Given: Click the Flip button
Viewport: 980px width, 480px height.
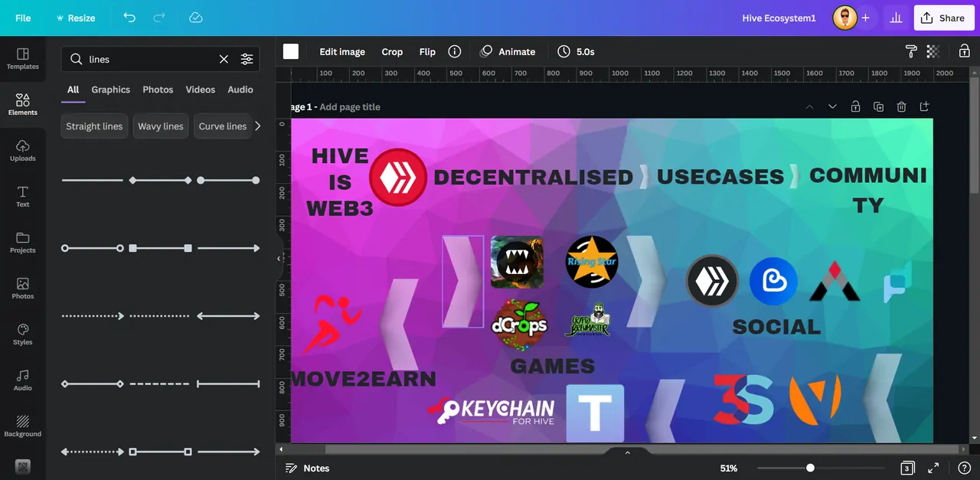Looking at the screenshot, I should 427,51.
